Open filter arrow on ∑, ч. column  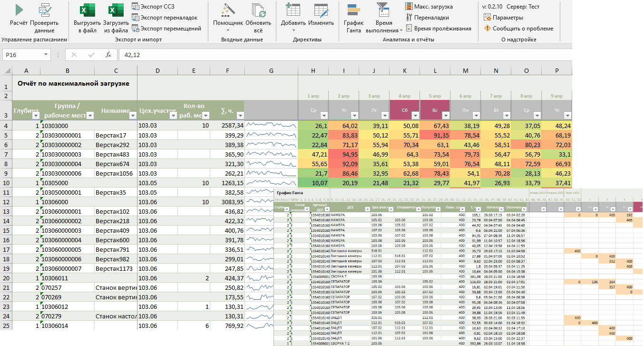pyautogui.click(x=240, y=115)
